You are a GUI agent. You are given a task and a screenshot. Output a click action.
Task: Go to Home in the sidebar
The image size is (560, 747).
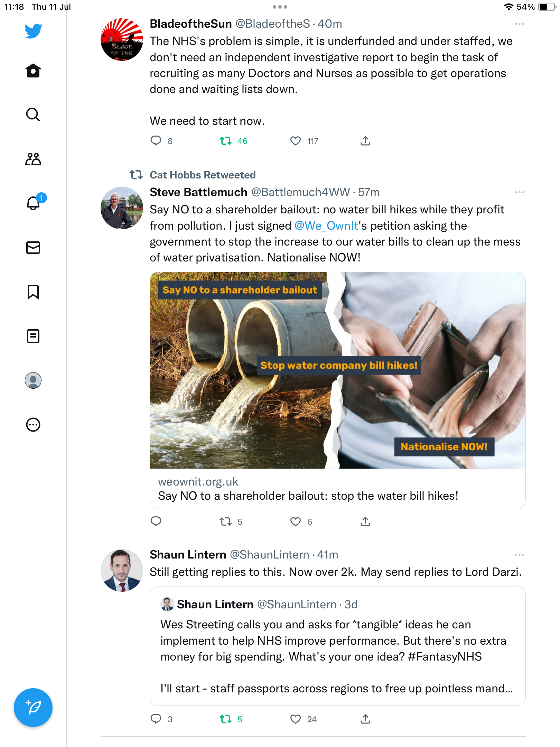tap(33, 71)
